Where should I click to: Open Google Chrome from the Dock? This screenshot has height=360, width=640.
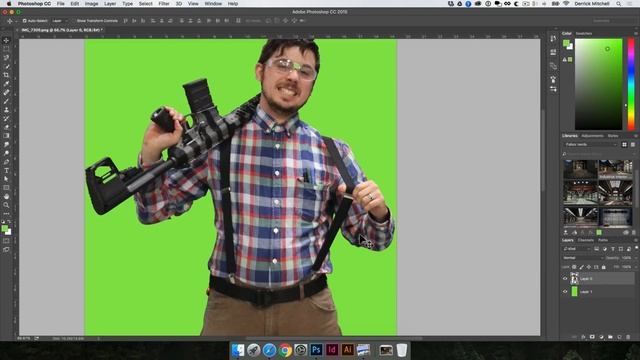point(285,350)
